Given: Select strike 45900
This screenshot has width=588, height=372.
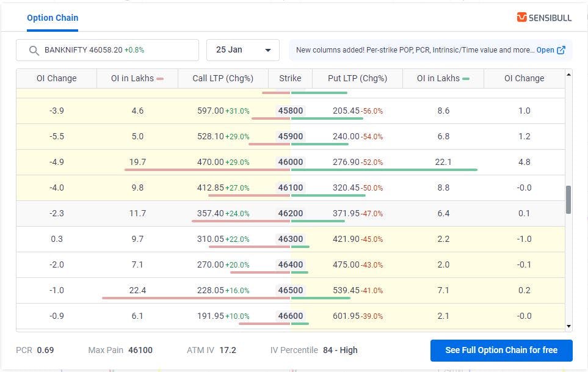Looking at the screenshot, I should coord(291,136).
